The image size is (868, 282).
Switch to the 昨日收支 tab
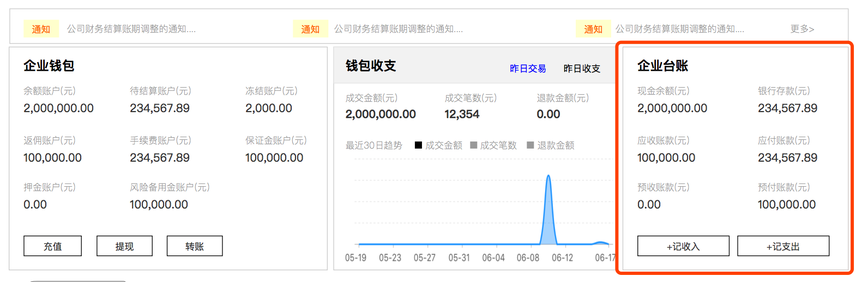click(582, 69)
